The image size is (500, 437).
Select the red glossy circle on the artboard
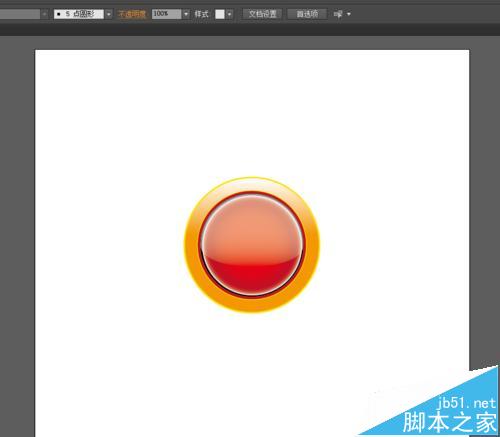tap(252, 244)
